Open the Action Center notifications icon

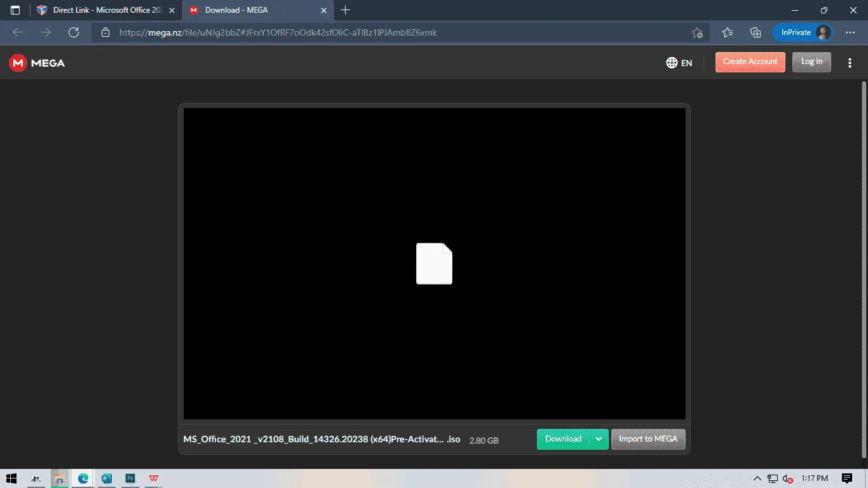click(847, 478)
